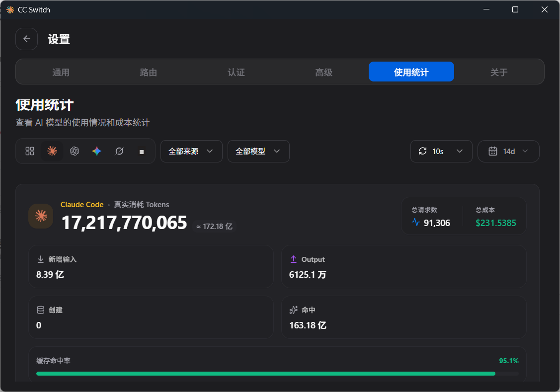
Task: Click the 95.1% cache hit rate
Action: coord(509,361)
